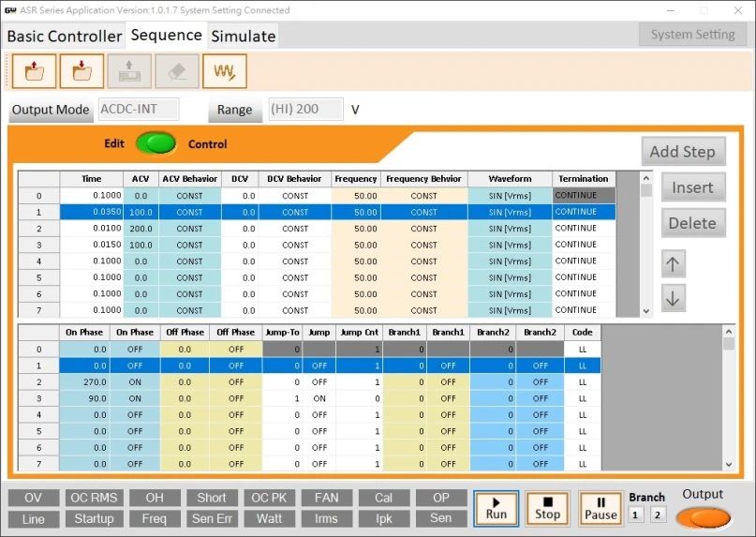Click the greyed upload-to-device toolbar icon

pyautogui.click(x=129, y=71)
